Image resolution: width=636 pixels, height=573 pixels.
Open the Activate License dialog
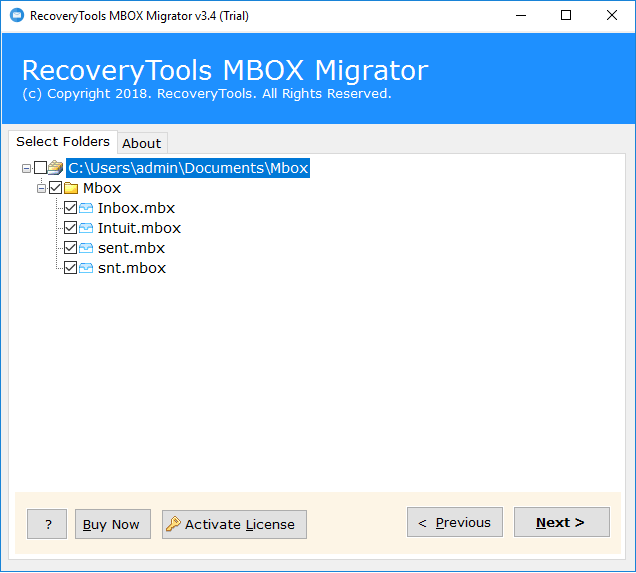coord(234,524)
